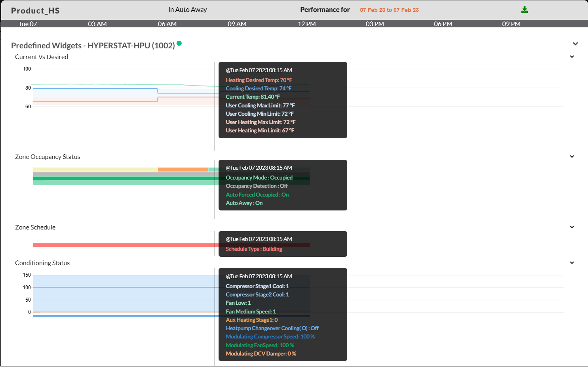Viewport: 588px width, 367px height.
Task: Click the Occupancy Mode : Occupied tooltip line
Action: coord(259,178)
